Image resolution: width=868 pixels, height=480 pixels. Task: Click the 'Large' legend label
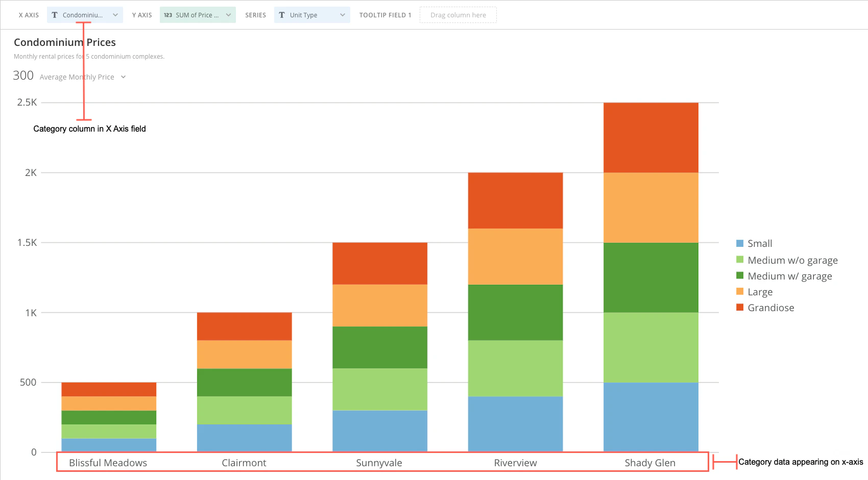(760, 292)
